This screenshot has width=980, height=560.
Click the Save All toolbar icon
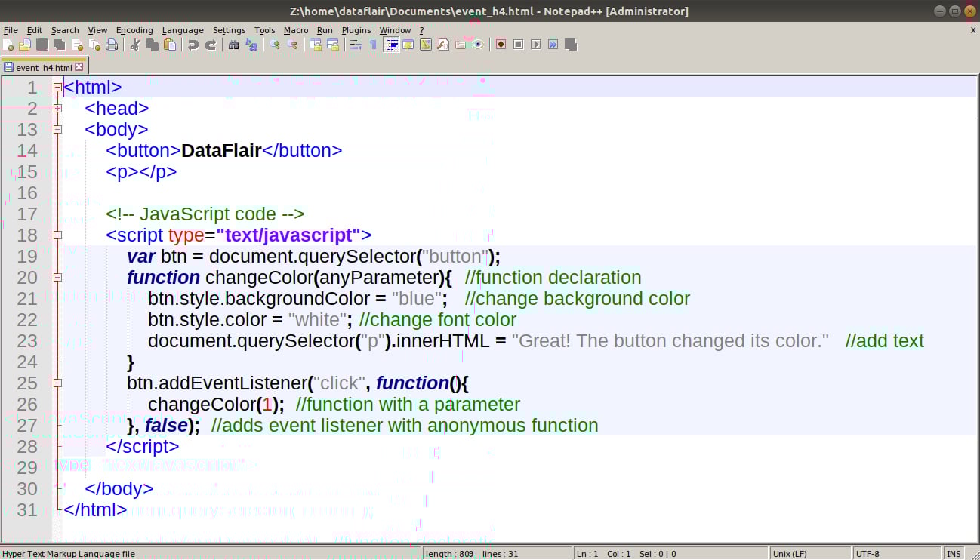tap(61, 45)
